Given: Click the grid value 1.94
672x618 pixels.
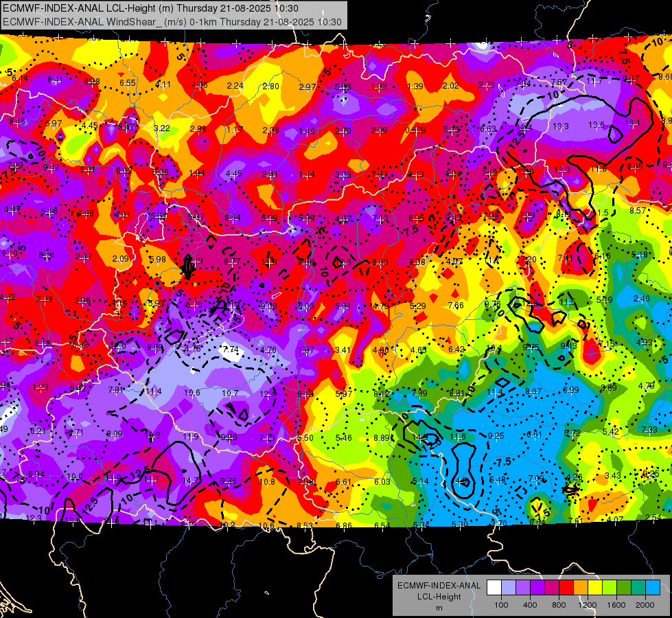Looking at the screenshot, I should click(197, 173).
